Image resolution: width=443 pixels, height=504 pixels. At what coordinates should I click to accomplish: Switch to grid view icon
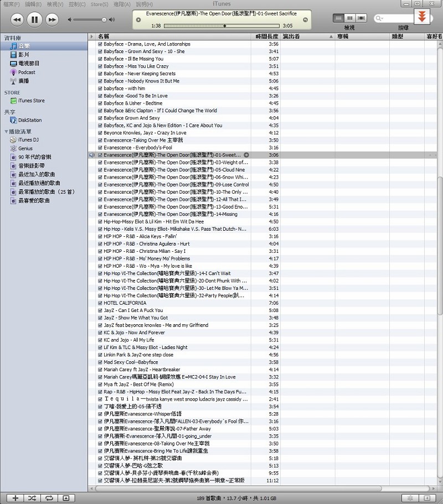pyautogui.click(x=350, y=18)
